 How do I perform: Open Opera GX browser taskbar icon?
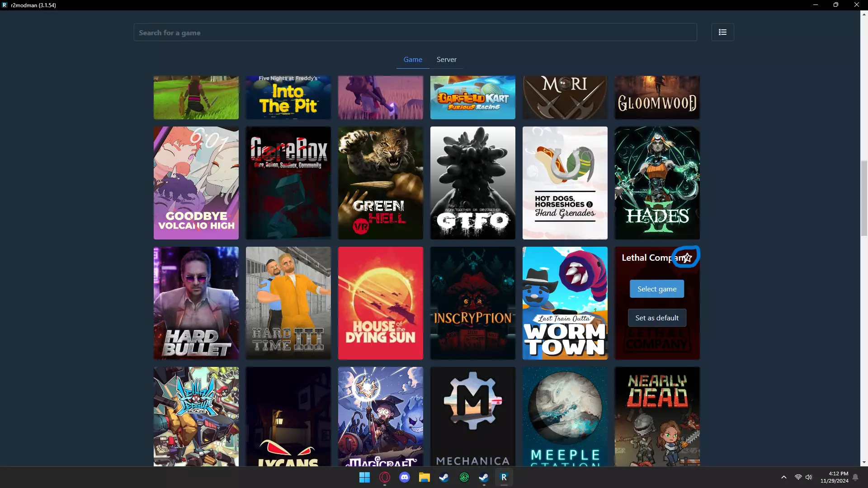point(385,477)
